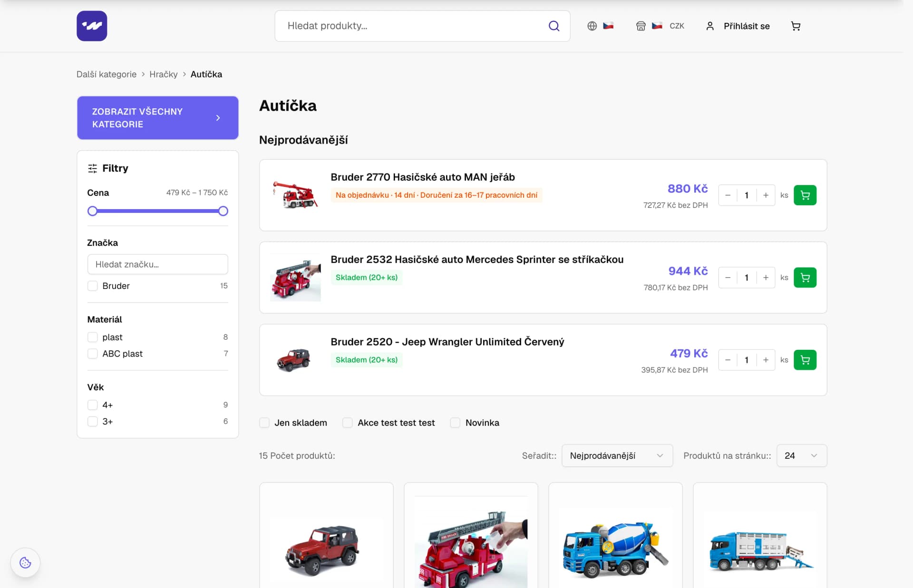Tick the Bruder brand checkbox

pyautogui.click(x=93, y=286)
